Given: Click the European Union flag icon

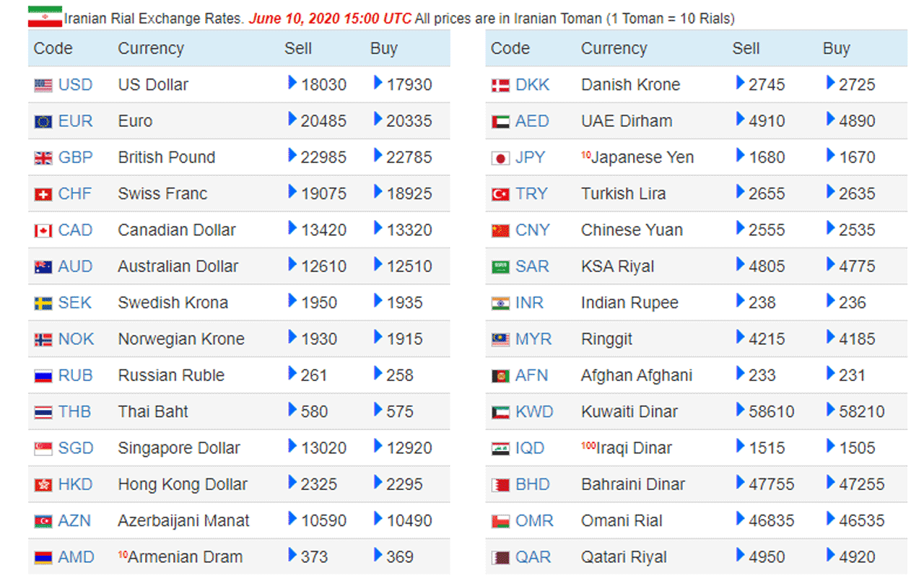Looking at the screenshot, I should click(43, 122).
